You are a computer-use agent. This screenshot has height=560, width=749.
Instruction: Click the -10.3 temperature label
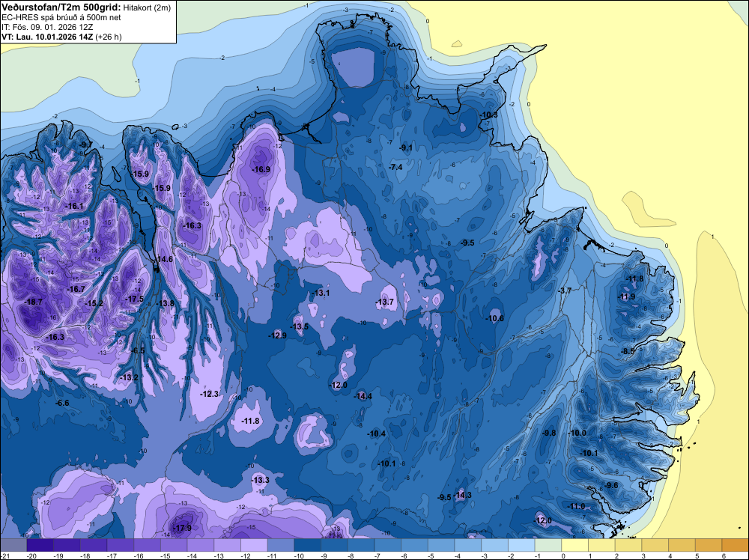point(488,115)
